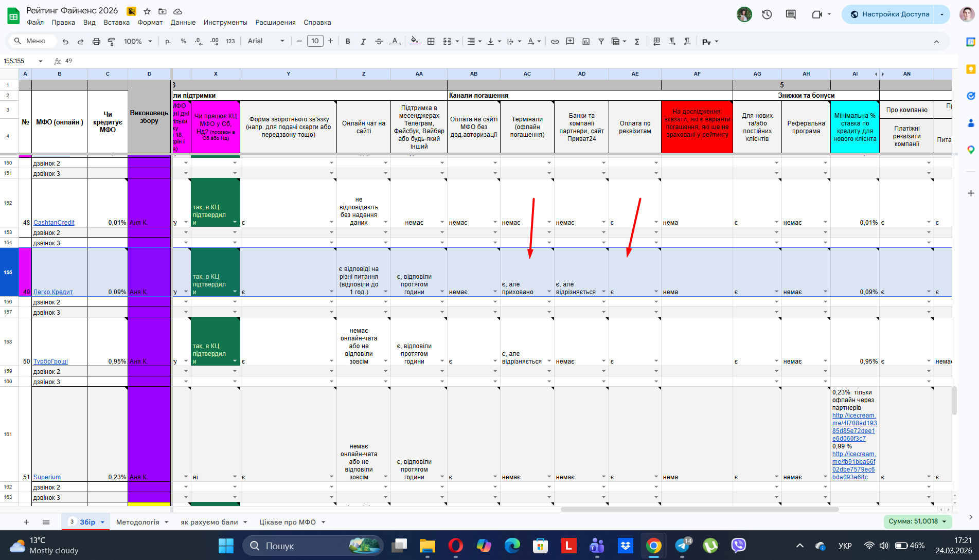Open the comments history panel

791,14
